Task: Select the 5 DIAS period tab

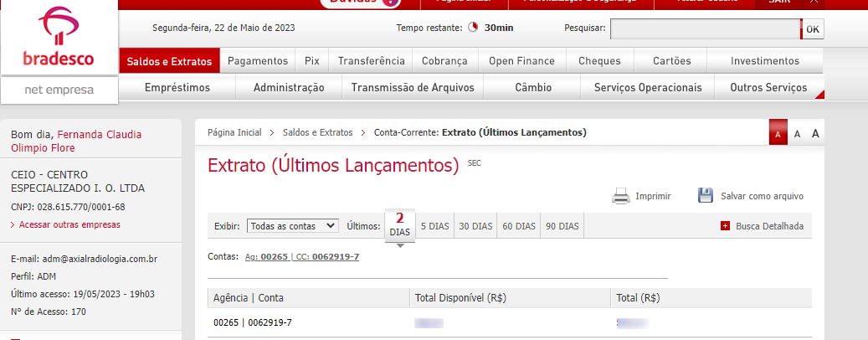Action: point(434,226)
